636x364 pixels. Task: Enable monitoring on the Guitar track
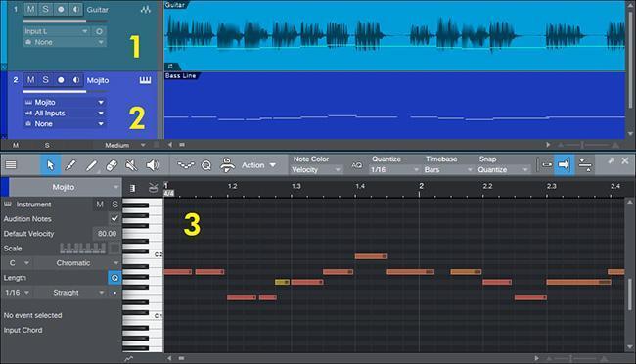75,10
